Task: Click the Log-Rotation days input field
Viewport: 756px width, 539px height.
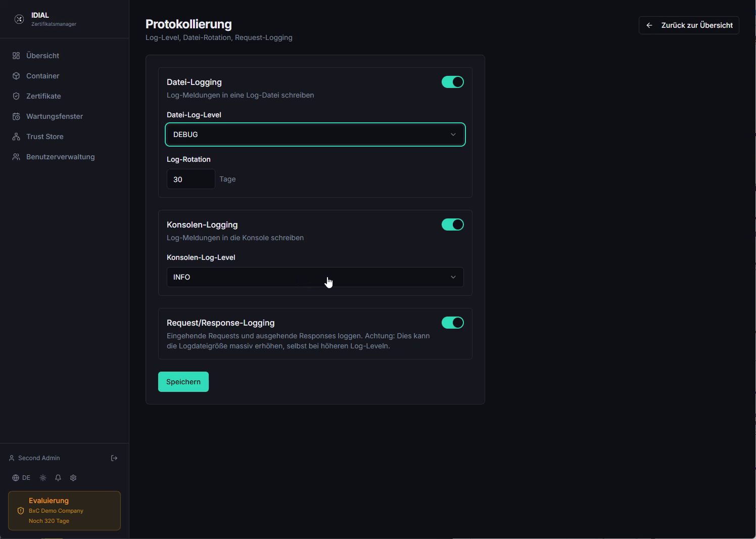Action: (x=191, y=179)
